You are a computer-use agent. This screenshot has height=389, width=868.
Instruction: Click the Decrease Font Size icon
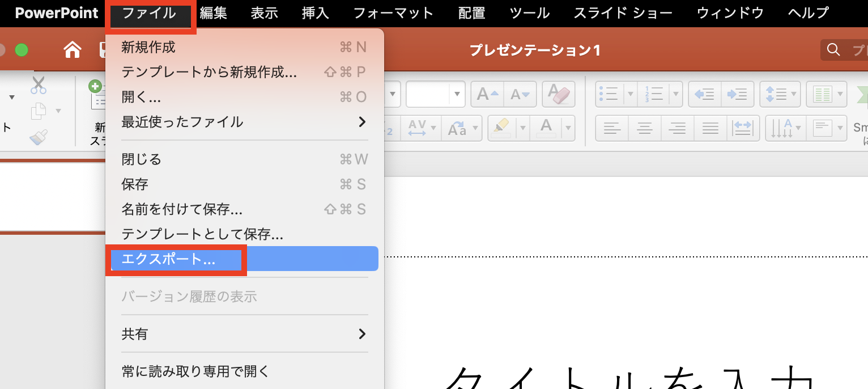[x=520, y=94]
